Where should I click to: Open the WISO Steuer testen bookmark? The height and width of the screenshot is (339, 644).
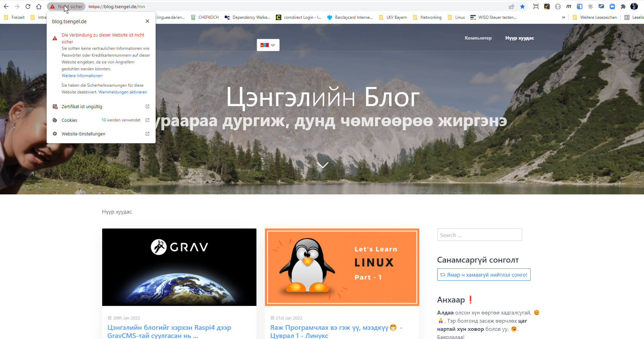[493, 17]
